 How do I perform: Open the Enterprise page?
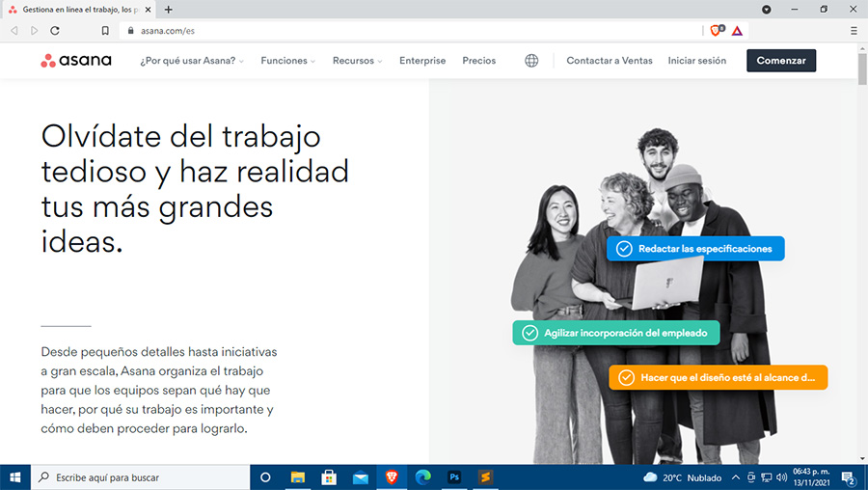pyautogui.click(x=422, y=61)
